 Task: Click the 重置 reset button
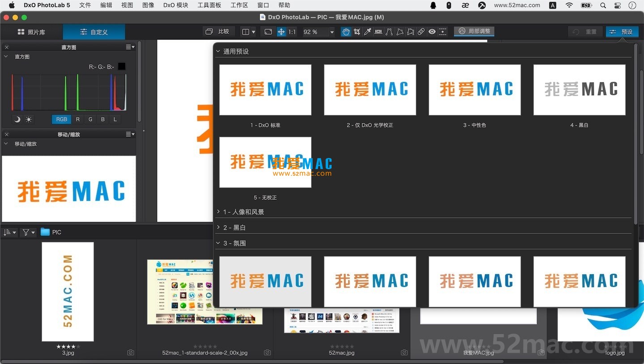[586, 32]
